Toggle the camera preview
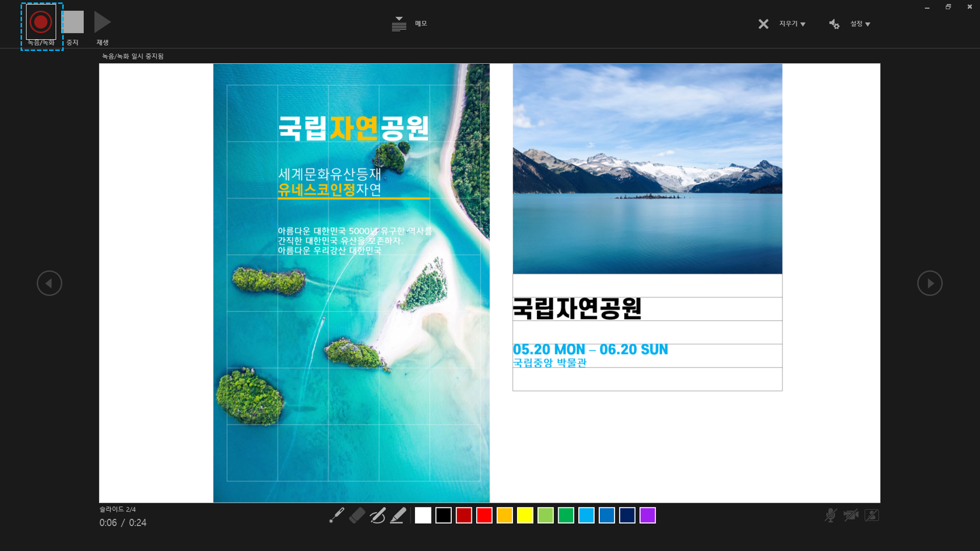Viewport: 980px width, 551px height. click(x=872, y=515)
